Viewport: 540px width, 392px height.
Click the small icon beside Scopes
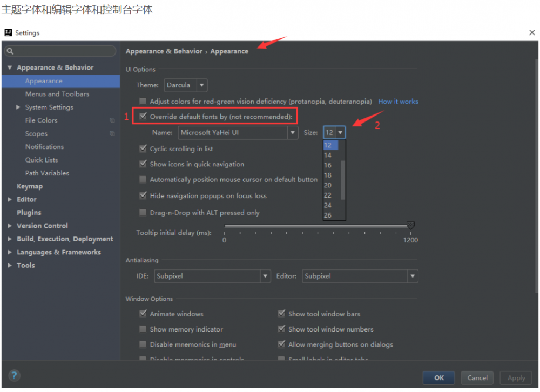pyautogui.click(x=112, y=133)
